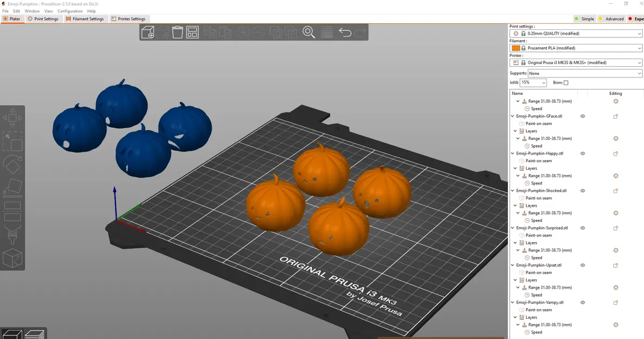
Task: Select the Move tool in left toolbar
Action: [x=12, y=118]
